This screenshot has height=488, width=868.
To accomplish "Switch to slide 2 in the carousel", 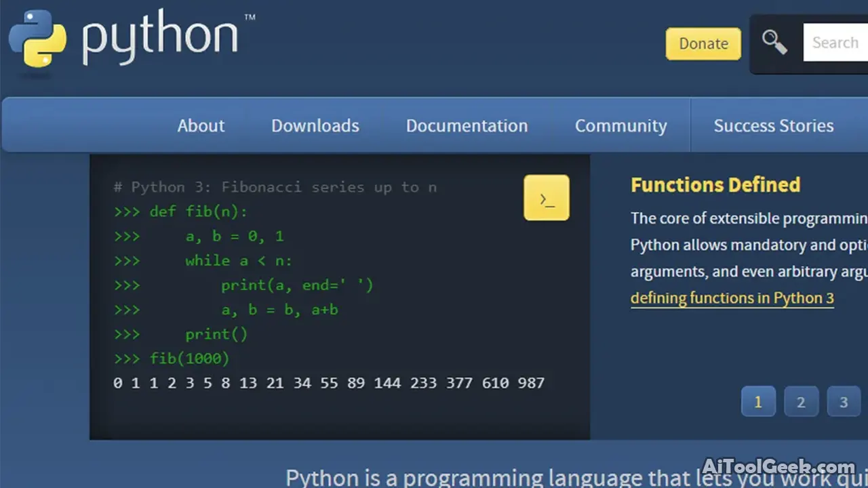I will (801, 402).
